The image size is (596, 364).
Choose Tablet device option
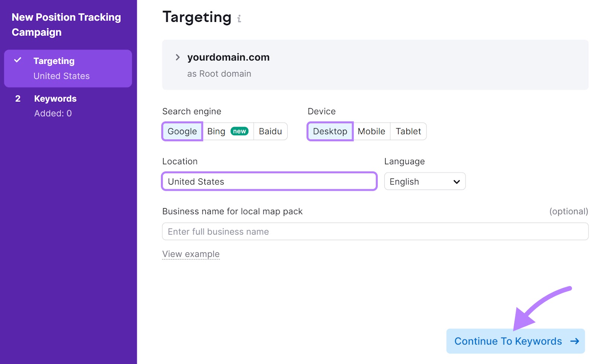[x=408, y=132]
